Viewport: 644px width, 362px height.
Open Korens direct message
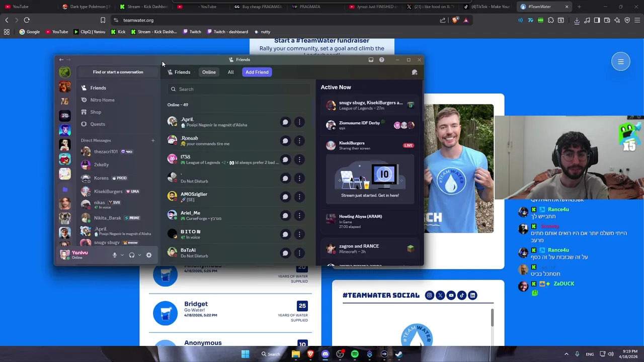(x=118, y=178)
